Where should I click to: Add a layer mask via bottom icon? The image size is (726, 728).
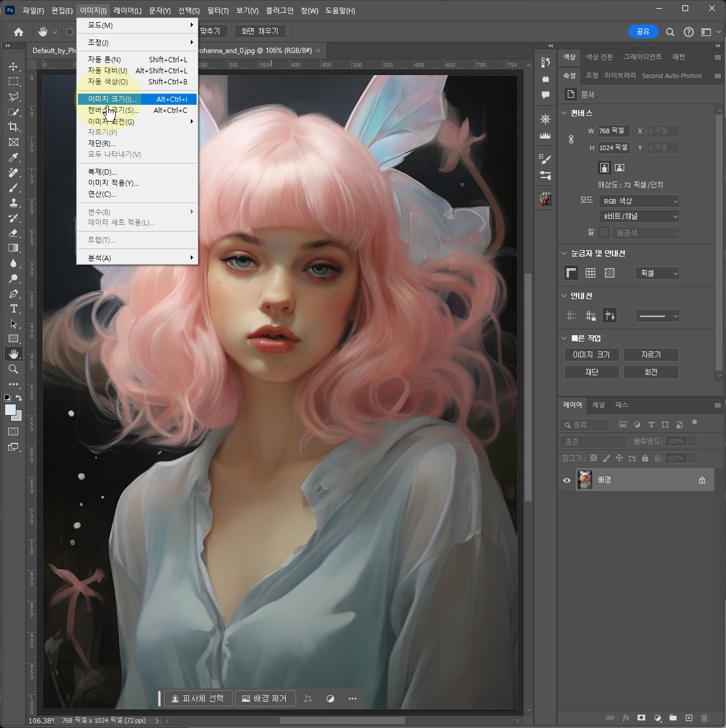[641, 718]
